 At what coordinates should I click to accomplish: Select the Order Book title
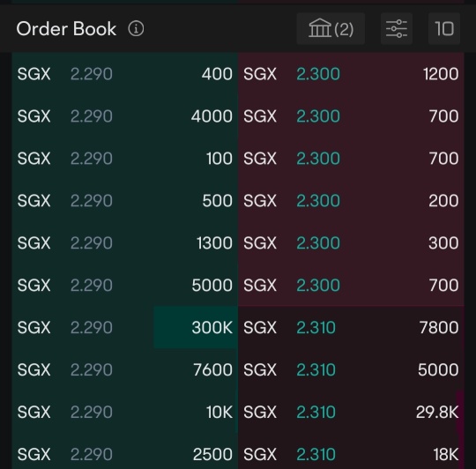(x=66, y=29)
